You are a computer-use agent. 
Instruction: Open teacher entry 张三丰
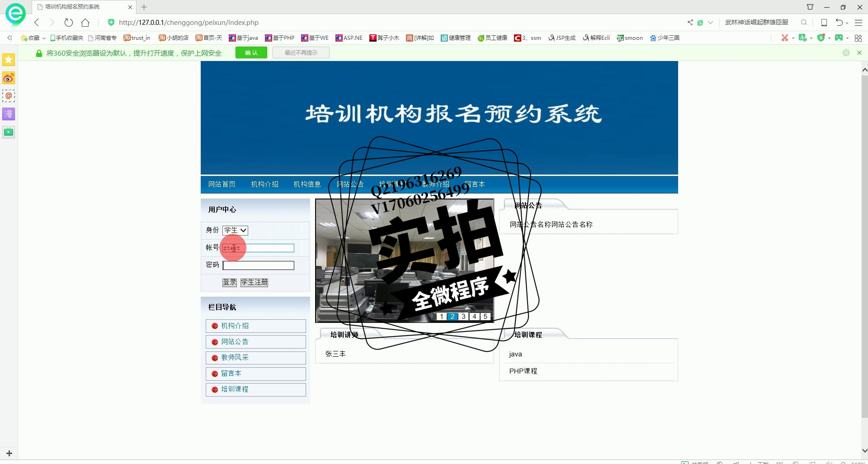(335, 354)
